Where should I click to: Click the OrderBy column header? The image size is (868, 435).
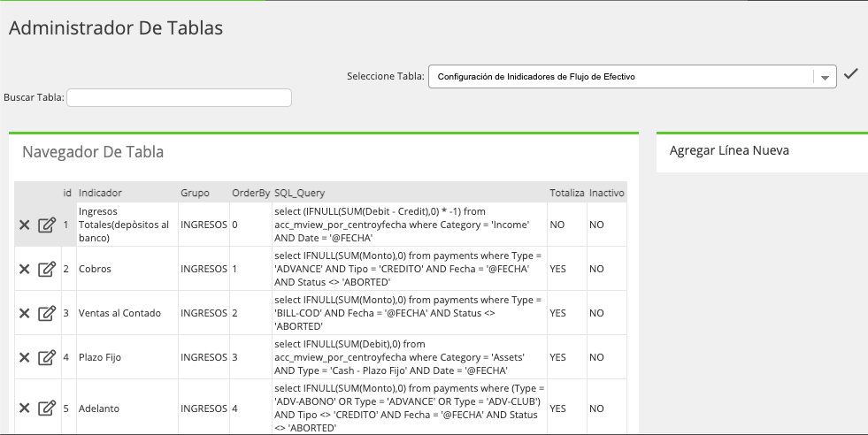250,193
